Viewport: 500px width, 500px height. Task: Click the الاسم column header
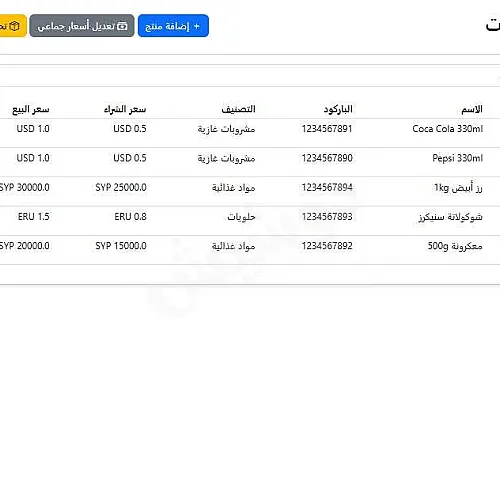pos(472,109)
